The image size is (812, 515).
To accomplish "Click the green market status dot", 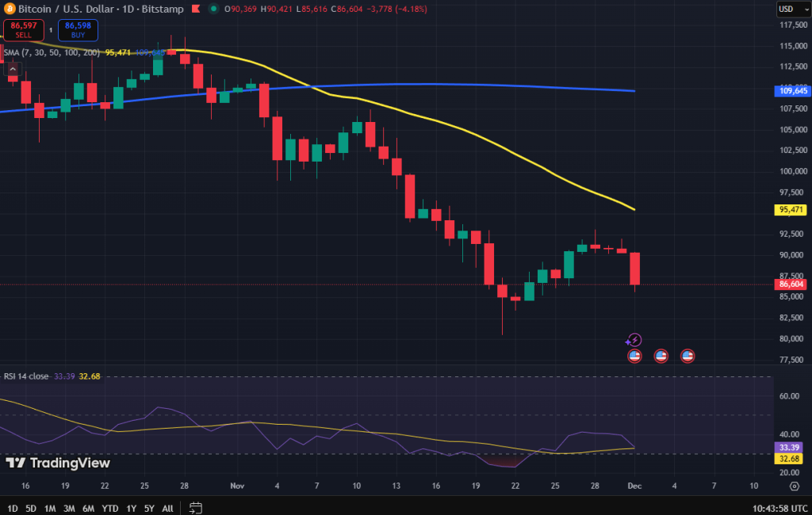I will pos(213,10).
